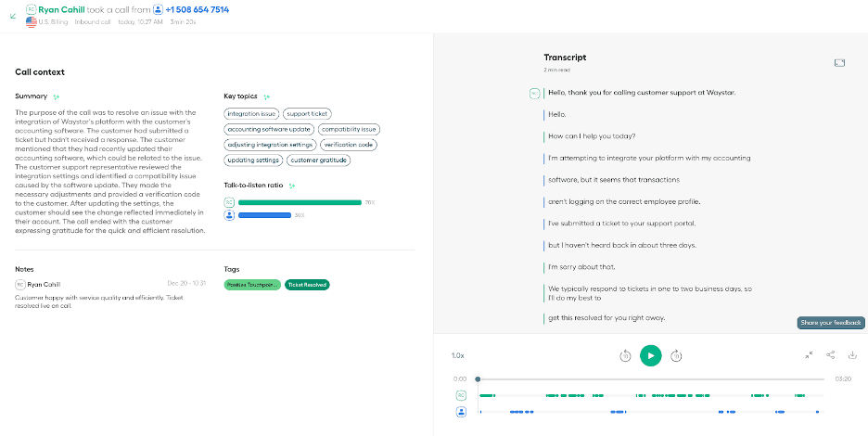Viewport: 868px width, 436px height.
Task: Click 'Share your feedback' button
Action: pyautogui.click(x=831, y=323)
